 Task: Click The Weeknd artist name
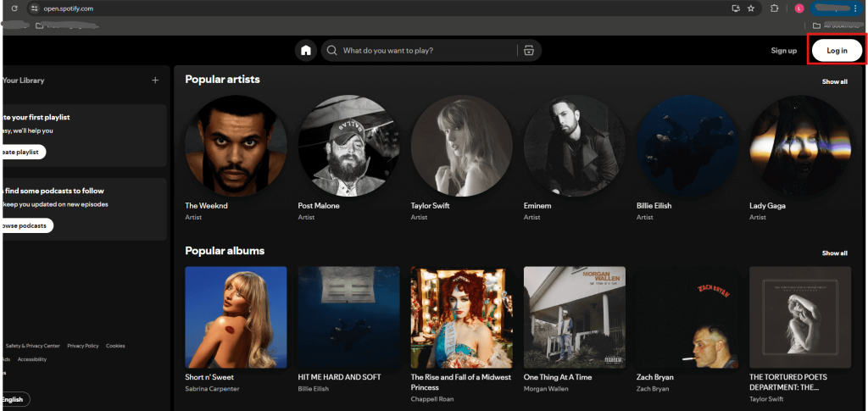(206, 206)
